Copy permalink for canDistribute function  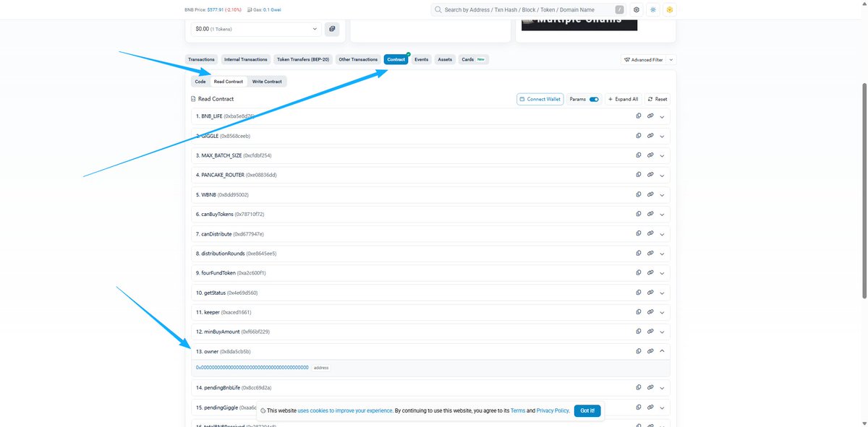[650, 233]
